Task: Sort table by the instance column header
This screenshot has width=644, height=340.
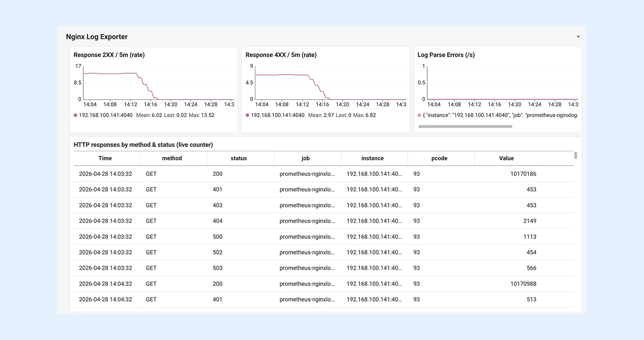Action: tap(373, 158)
